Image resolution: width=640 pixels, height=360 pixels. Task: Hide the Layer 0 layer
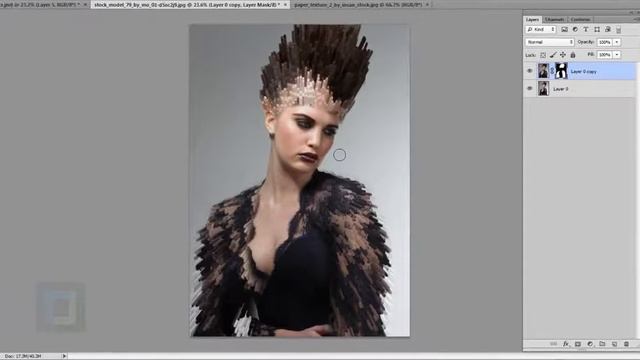click(530, 89)
